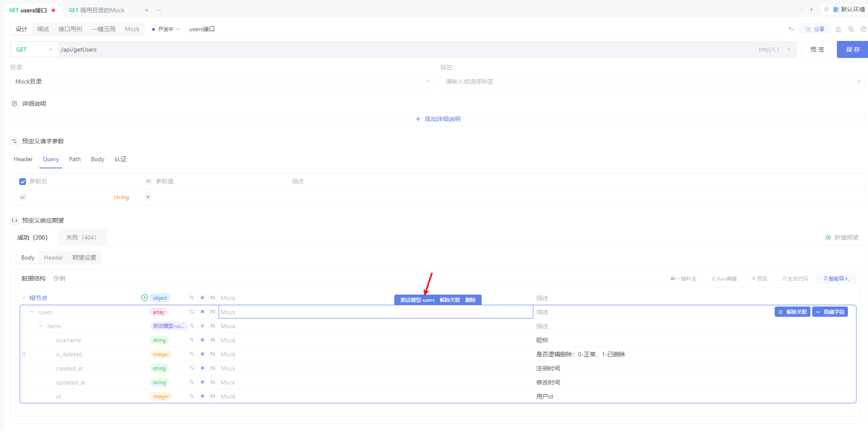Click the 示例 example tab

click(59, 278)
